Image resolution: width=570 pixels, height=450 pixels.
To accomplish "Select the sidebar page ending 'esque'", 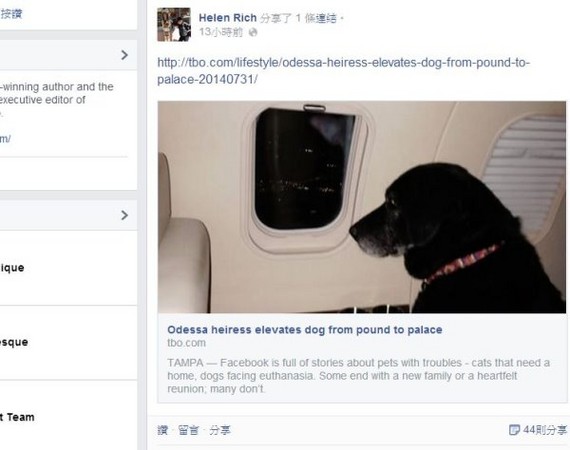I will point(14,342).
